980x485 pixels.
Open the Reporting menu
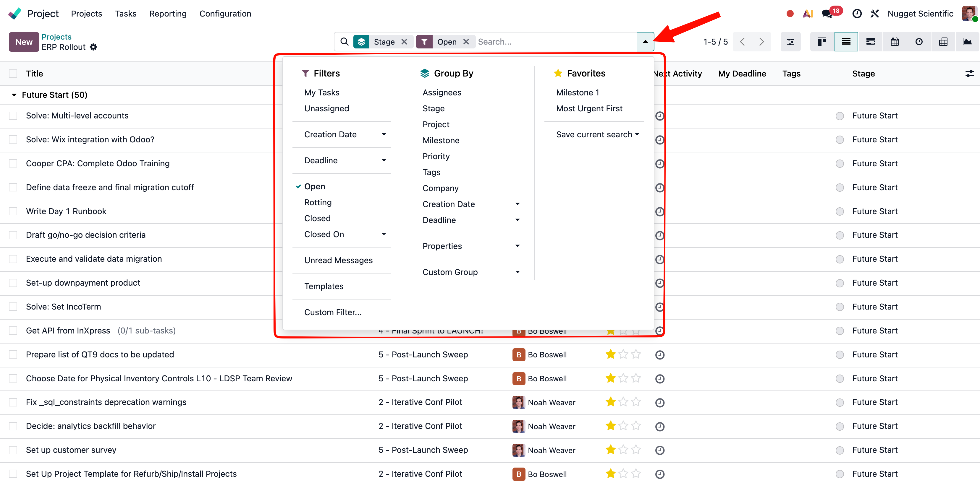(168, 14)
